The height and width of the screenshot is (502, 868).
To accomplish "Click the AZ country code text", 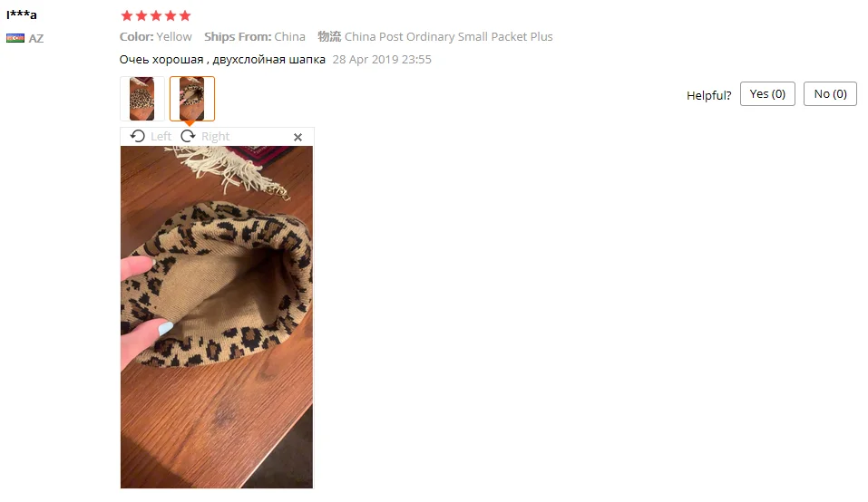I will pyautogui.click(x=36, y=39).
